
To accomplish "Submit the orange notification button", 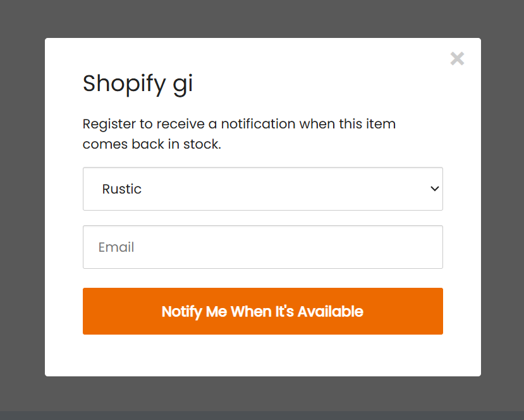I will (262, 311).
